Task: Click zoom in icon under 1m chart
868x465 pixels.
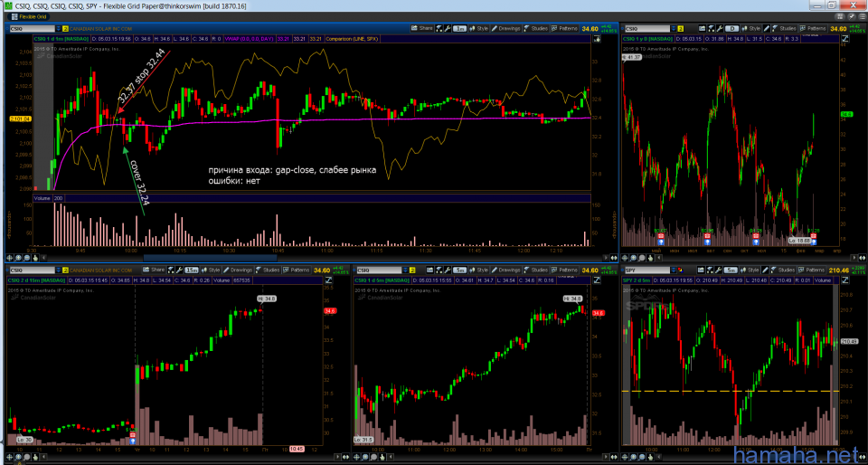Action: (x=18, y=258)
